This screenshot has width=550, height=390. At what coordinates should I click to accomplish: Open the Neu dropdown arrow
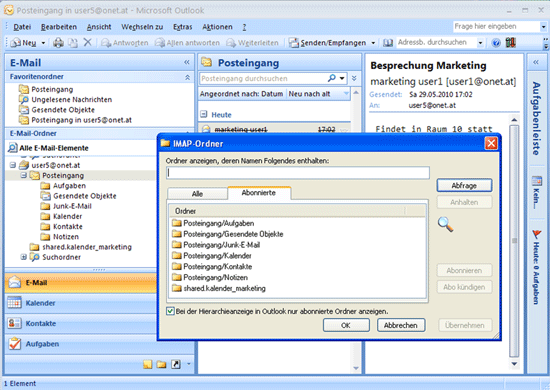[x=43, y=43]
